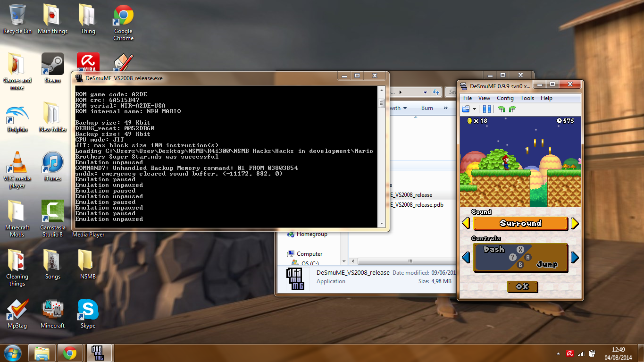This screenshot has height=362, width=644.
Task: Click the Explorer search field
Action: pos(450,93)
